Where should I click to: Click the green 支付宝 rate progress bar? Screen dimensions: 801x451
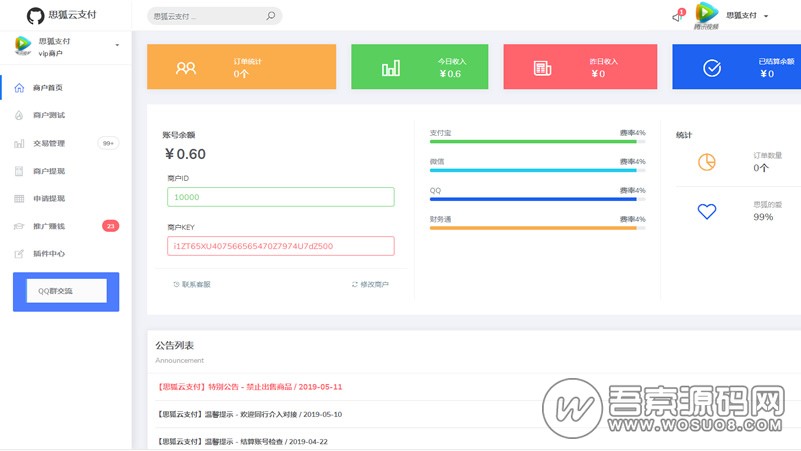(532, 141)
